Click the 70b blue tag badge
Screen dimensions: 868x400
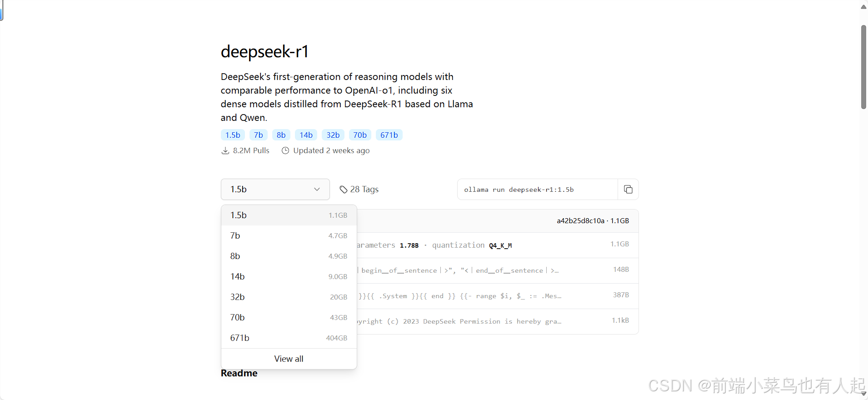pyautogui.click(x=360, y=135)
